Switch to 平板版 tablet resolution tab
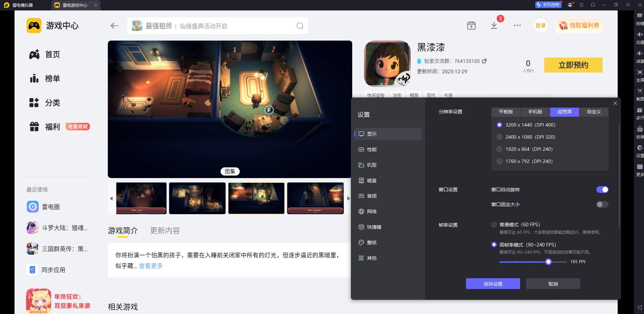The width and height of the screenshot is (644, 314). pyautogui.click(x=506, y=112)
